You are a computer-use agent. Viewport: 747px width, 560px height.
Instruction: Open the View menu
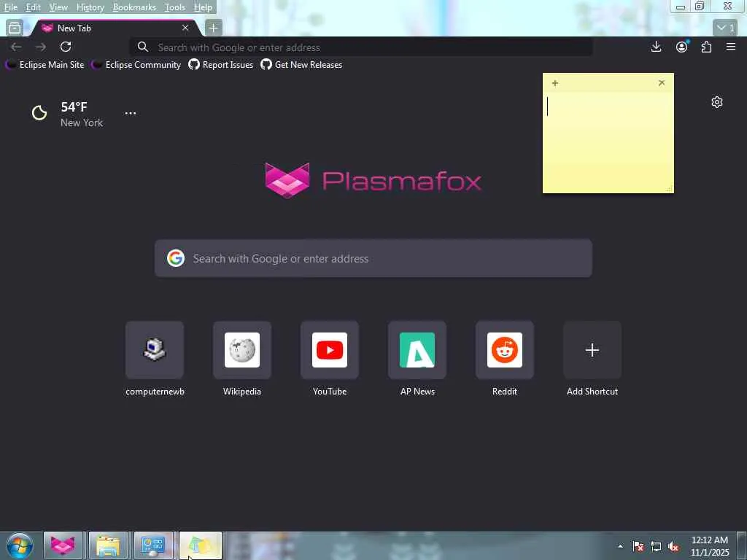click(x=58, y=7)
